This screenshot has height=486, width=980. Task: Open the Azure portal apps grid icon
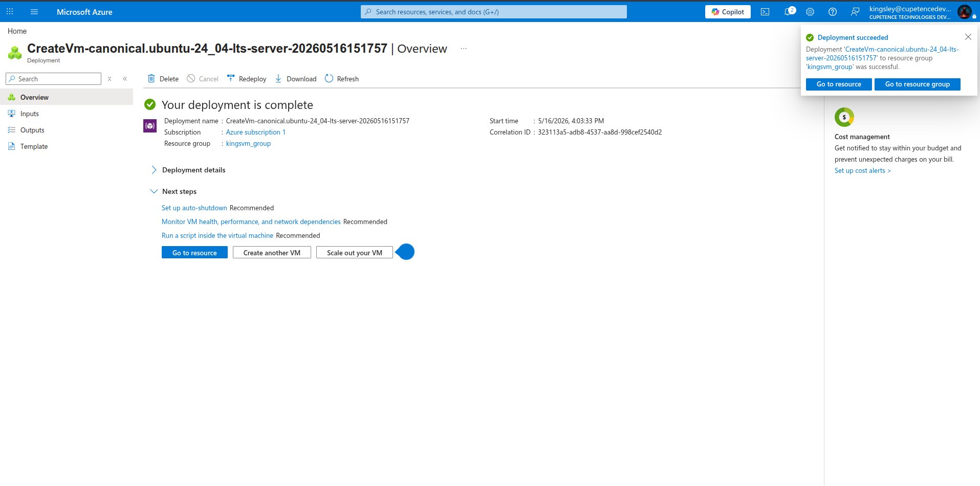[10, 12]
